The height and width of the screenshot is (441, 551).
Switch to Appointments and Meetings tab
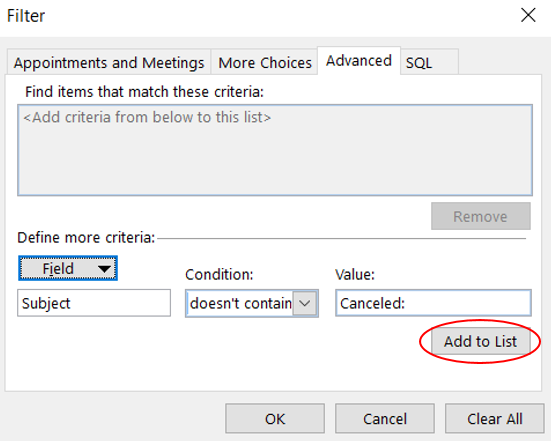(109, 63)
